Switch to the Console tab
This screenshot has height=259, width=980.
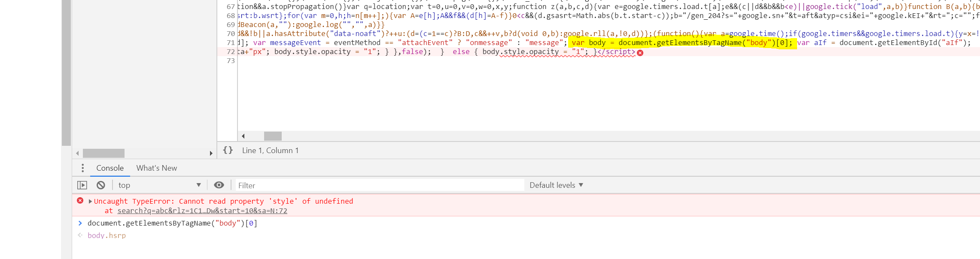pos(110,168)
